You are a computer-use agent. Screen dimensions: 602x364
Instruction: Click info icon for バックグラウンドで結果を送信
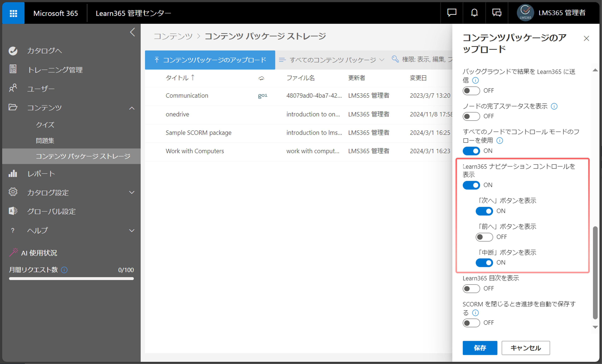pos(475,80)
